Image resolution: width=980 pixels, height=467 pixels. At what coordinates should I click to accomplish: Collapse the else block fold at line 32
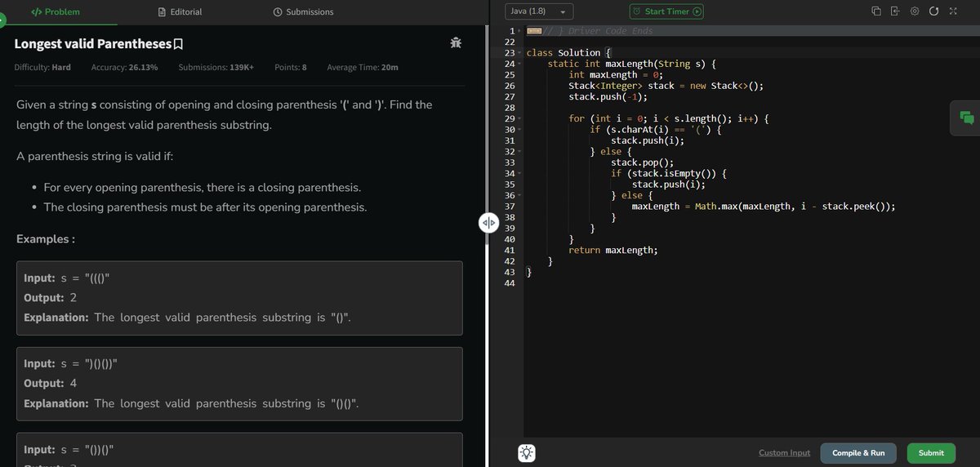point(519,152)
